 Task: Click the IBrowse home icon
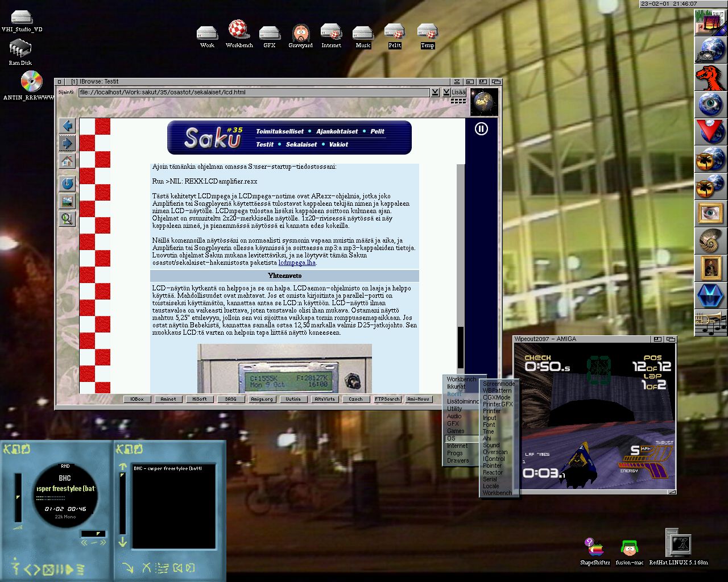pos(68,161)
